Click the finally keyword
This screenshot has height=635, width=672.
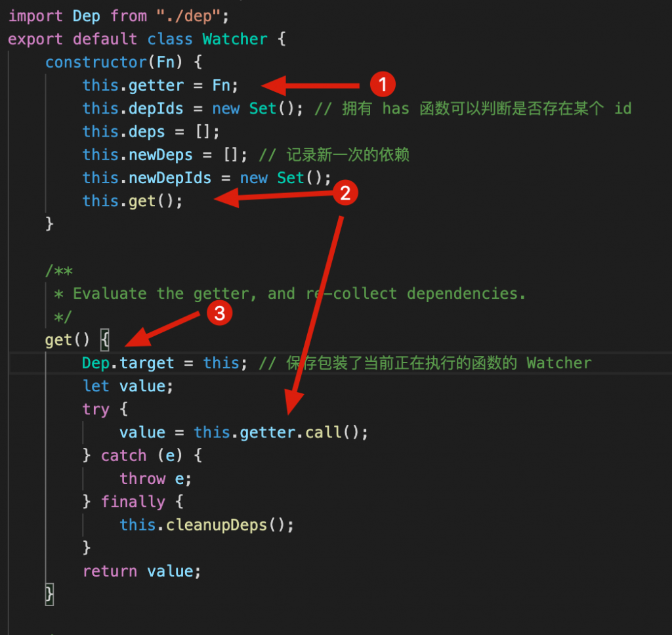coord(133,502)
